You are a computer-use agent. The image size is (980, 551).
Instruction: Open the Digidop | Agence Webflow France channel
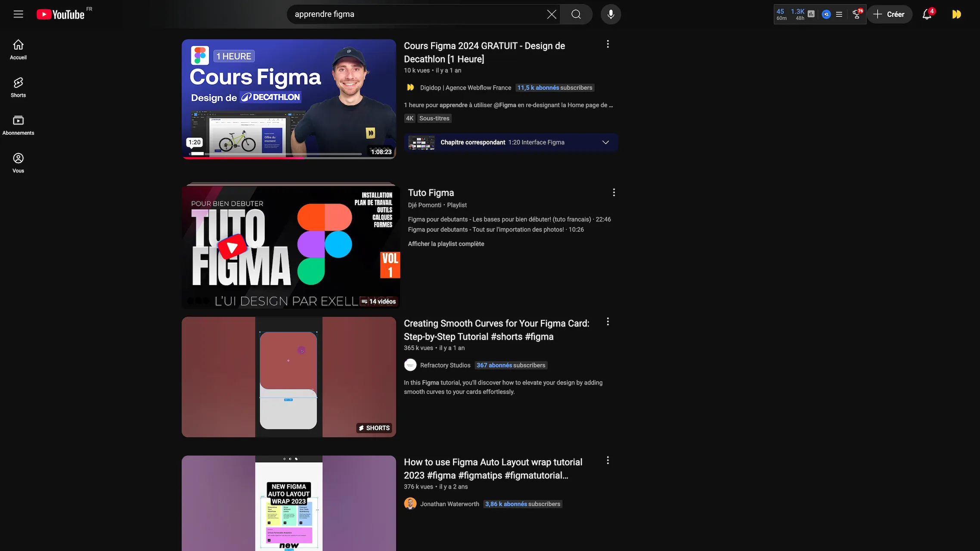[x=465, y=87]
